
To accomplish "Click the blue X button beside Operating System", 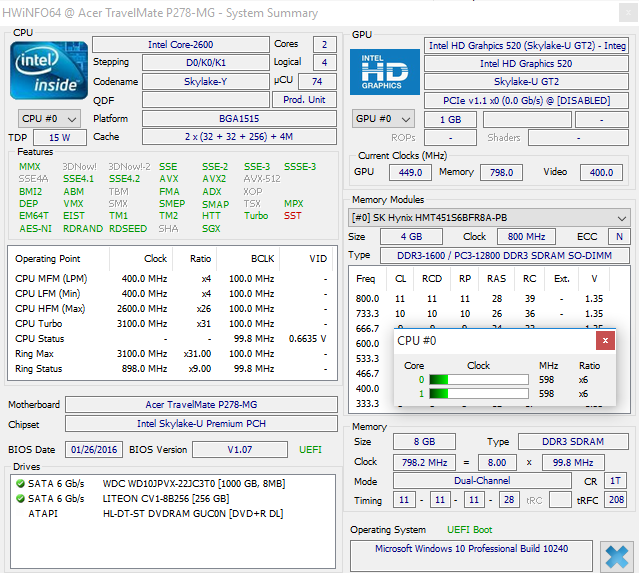I will pos(616,557).
